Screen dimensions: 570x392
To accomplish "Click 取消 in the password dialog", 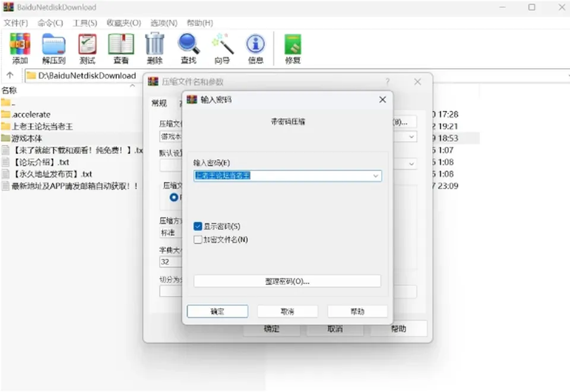I will click(287, 311).
